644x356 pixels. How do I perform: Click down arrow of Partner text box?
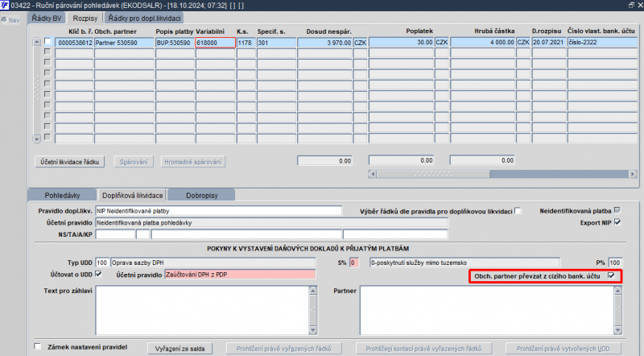point(617,329)
